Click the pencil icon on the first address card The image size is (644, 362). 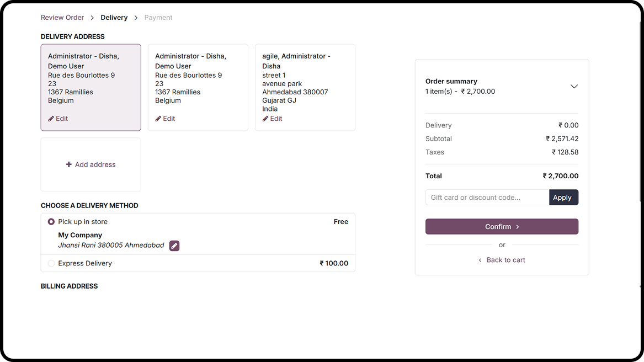point(51,119)
